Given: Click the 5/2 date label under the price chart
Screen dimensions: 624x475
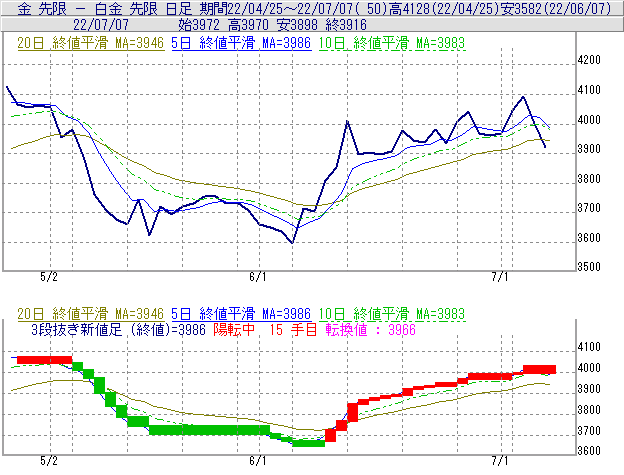Looking at the screenshot, I should [49, 277].
